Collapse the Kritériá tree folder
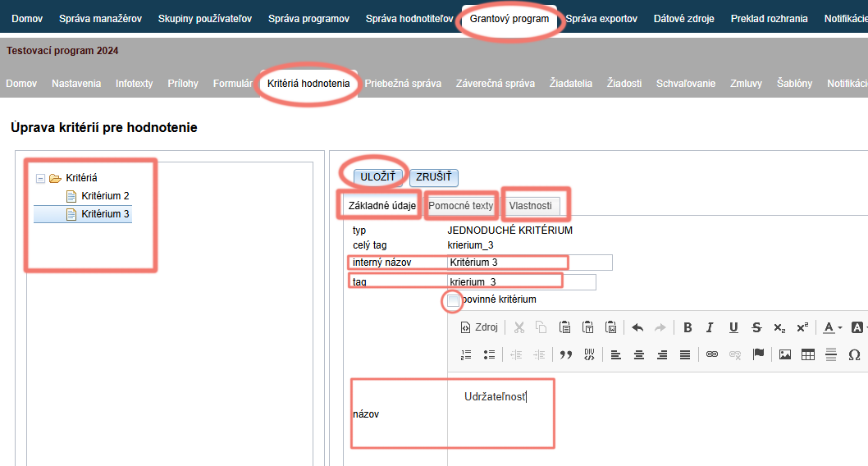 (40, 178)
